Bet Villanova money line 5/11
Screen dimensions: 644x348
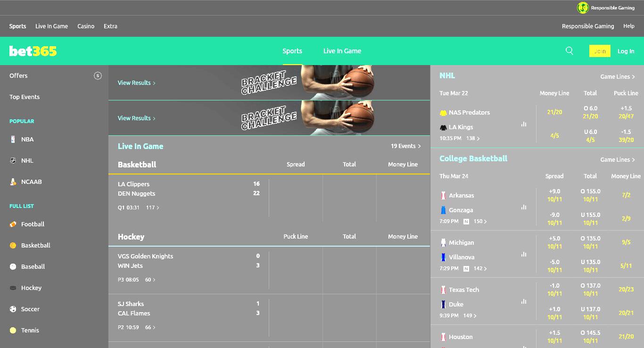coord(626,265)
